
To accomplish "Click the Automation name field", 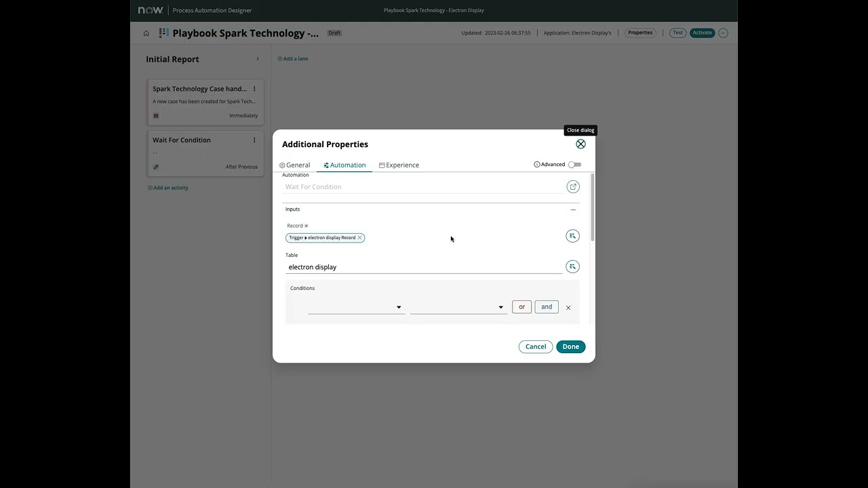I will click(x=424, y=187).
